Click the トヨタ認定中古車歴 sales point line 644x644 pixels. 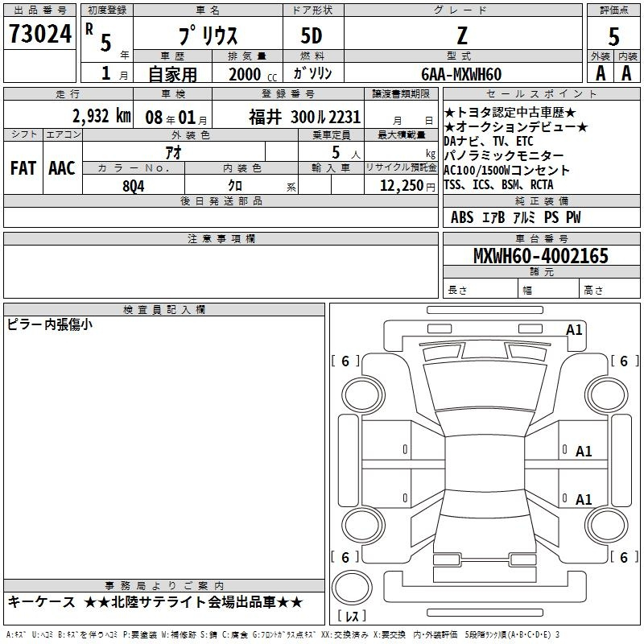[510, 114]
